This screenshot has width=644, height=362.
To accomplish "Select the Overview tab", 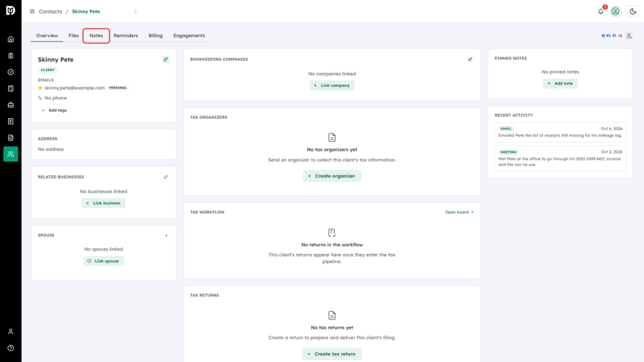I will (x=47, y=36).
